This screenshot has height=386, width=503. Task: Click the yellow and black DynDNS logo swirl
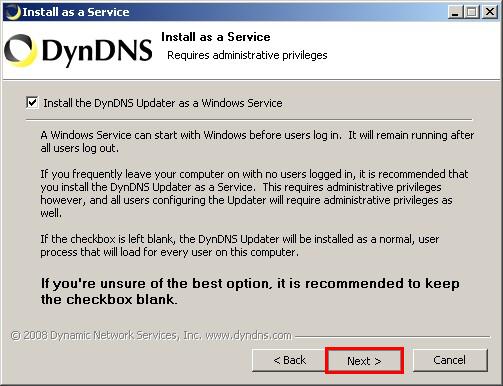click(20, 51)
